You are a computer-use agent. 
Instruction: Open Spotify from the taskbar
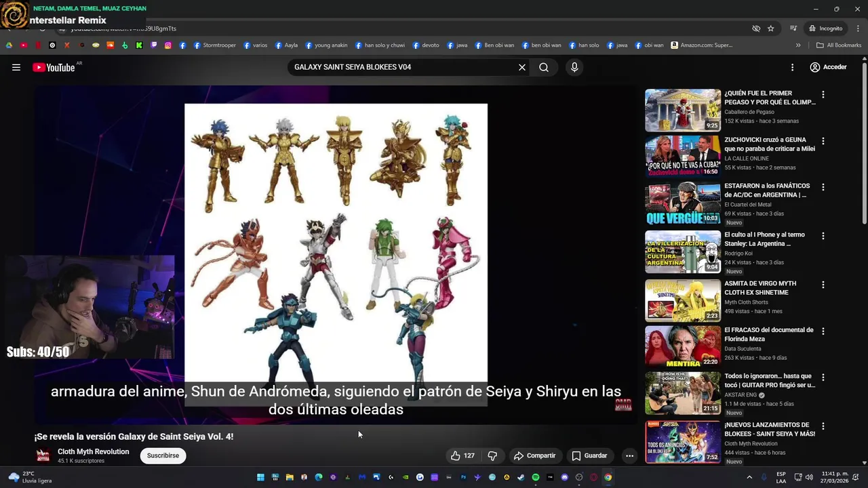(536, 477)
